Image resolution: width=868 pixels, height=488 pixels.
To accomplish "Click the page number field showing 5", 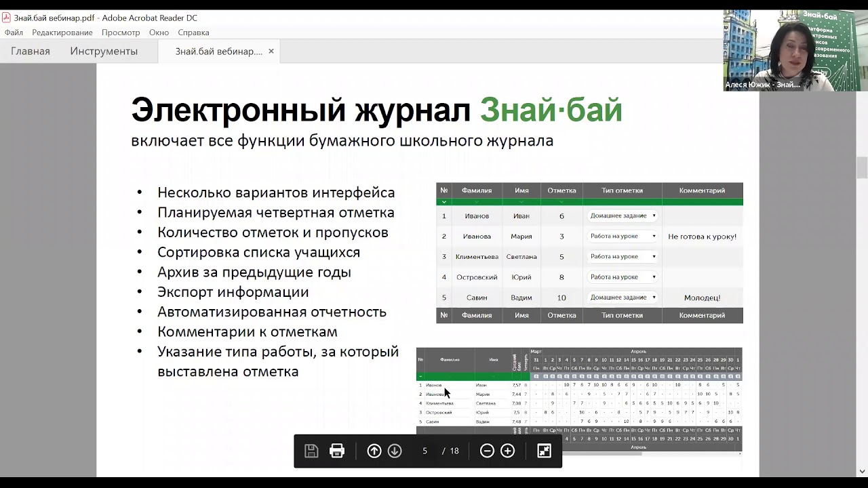I will (x=425, y=451).
